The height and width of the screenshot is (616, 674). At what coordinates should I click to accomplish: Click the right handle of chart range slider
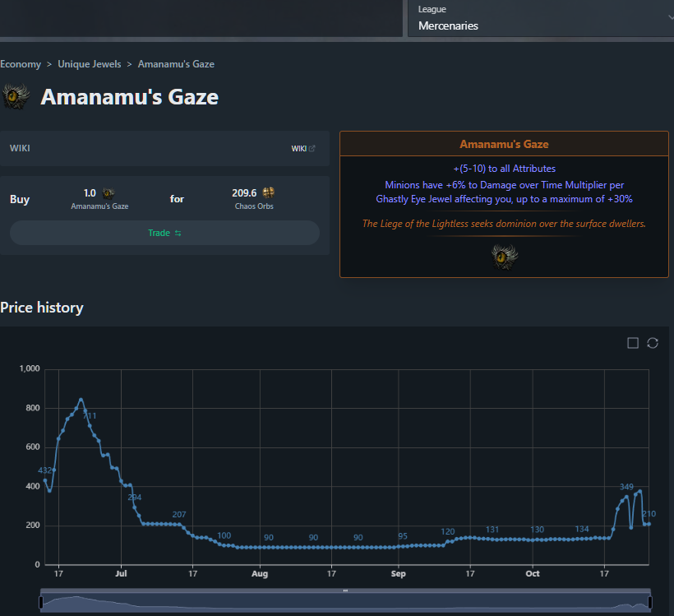pos(650,602)
